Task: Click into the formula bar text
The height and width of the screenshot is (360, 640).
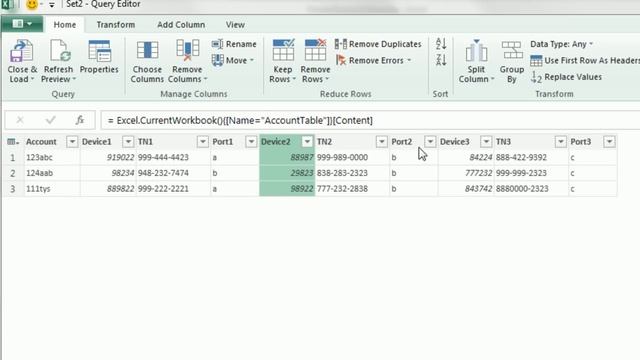Action: tap(369, 120)
